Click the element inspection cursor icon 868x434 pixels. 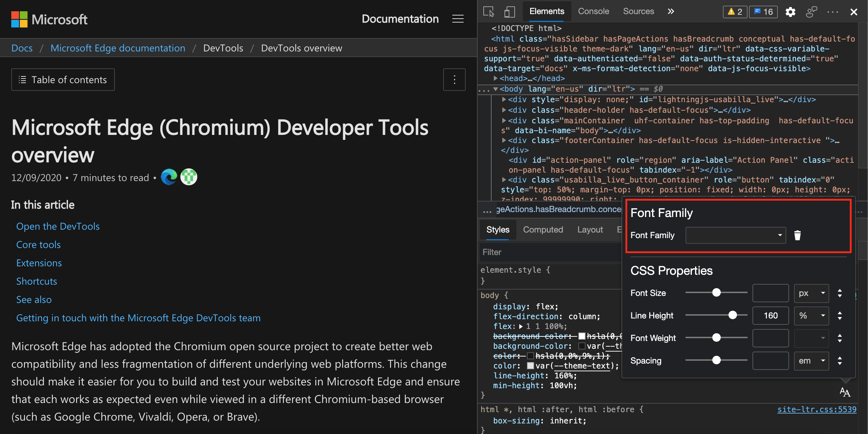click(x=489, y=11)
